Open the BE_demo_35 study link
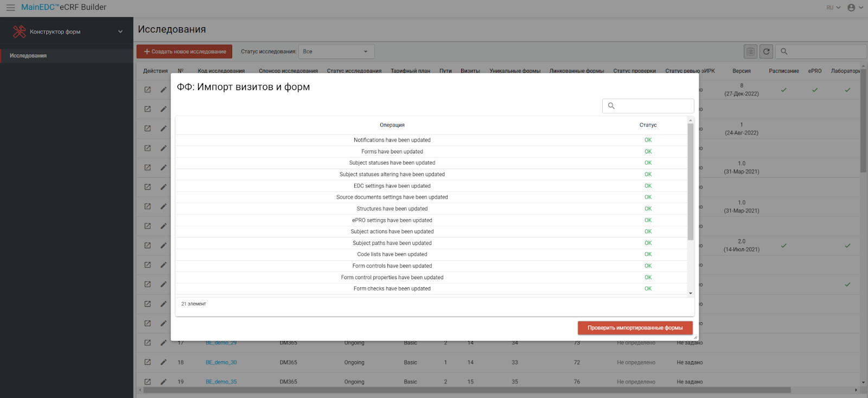Image resolution: width=868 pixels, height=398 pixels. point(221,382)
